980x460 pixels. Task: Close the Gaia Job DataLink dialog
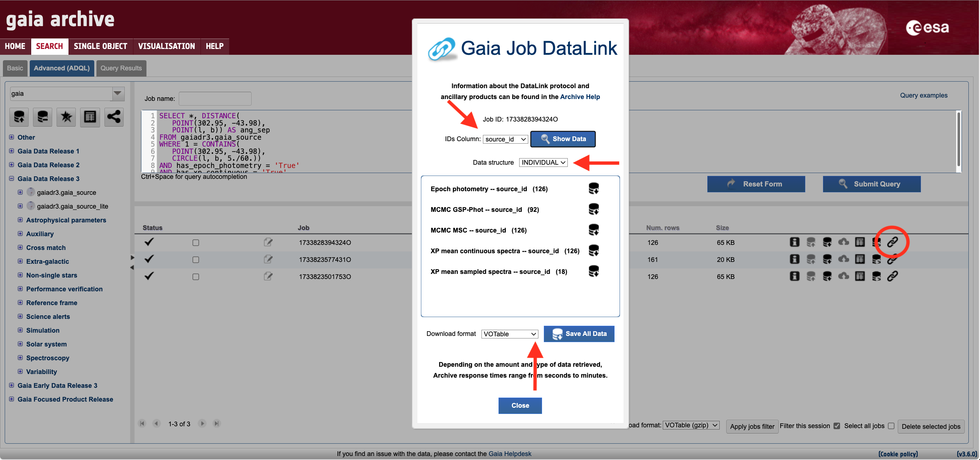click(520, 405)
